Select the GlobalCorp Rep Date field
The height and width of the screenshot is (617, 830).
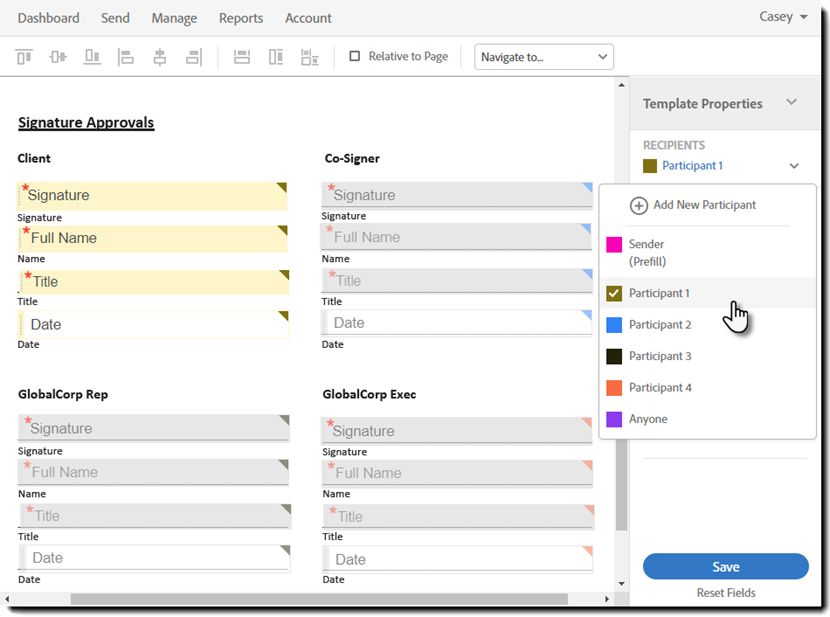(x=155, y=558)
